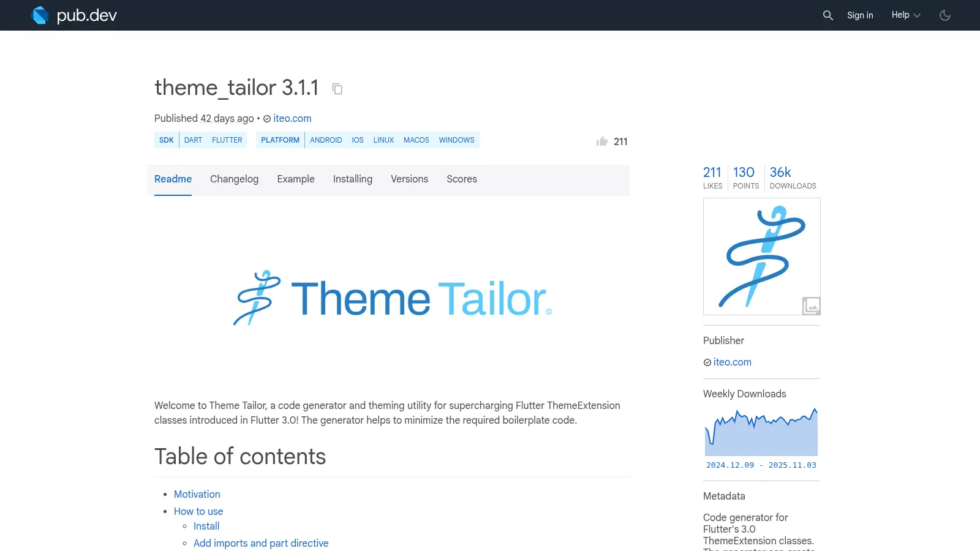The height and width of the screenshot is (551, 980).
Task: Jump to the Install subsection
Action: 206,526
